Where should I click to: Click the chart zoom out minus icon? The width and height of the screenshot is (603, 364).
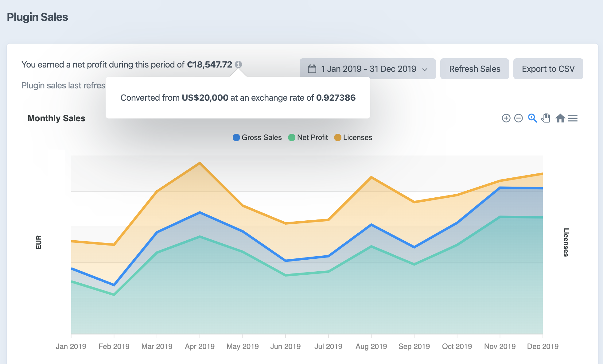pyautogui.click(x=518, y=118)
